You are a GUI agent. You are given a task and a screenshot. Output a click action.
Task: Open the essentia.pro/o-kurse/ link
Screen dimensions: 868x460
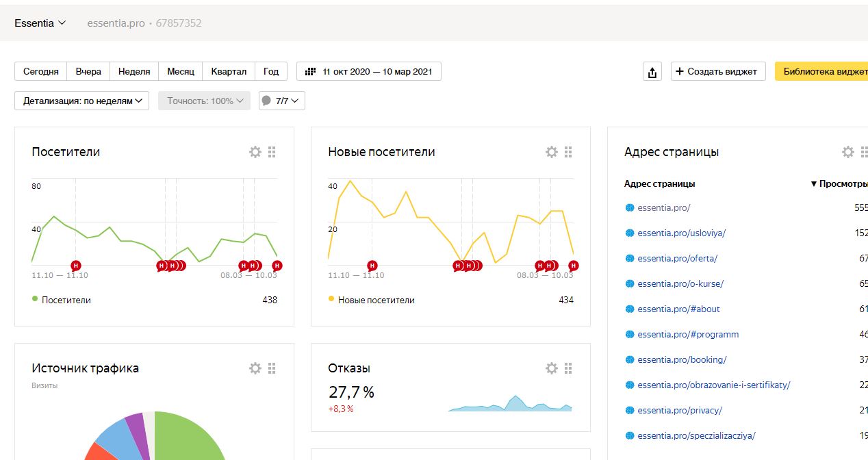(x=680, y=283)
